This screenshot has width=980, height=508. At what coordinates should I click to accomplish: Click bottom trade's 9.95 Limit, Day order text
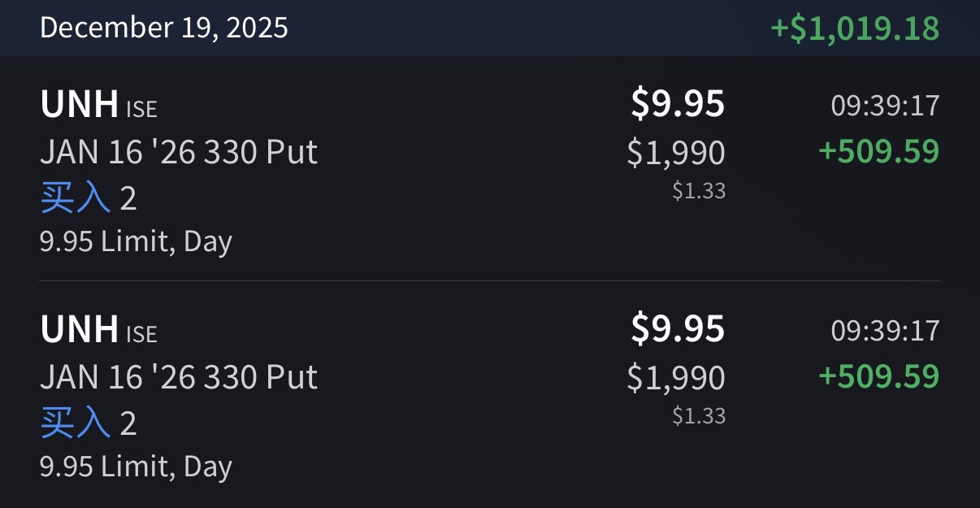click(136, 467)
